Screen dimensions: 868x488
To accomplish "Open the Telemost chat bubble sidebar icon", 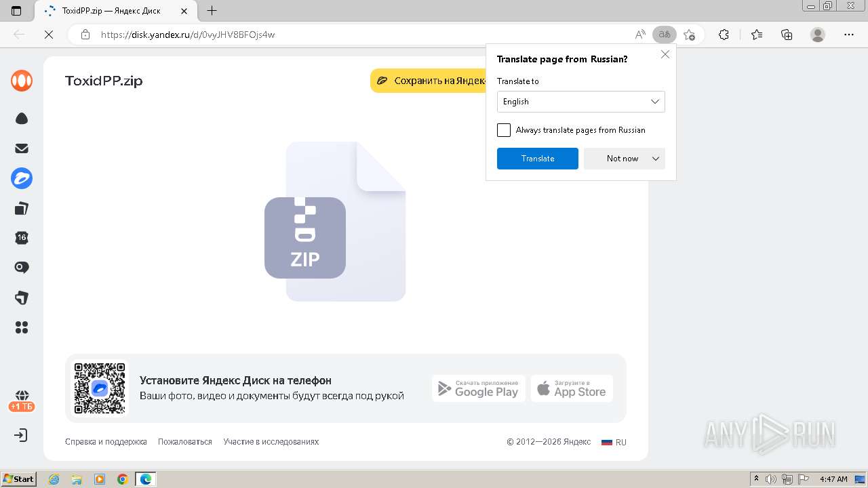I will pyautogui.click(x=22, y=268).
